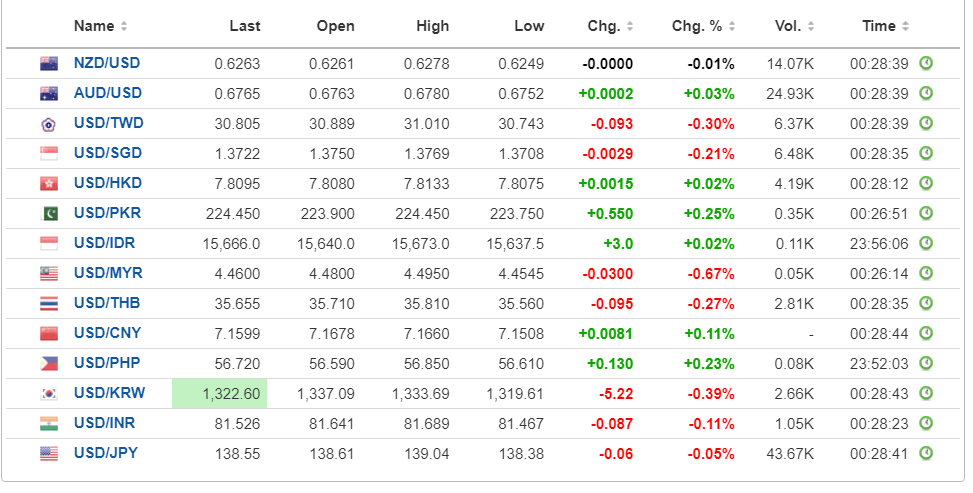Click the South Korea flag beside USD/KRW
973x493 pixels.
tap(48, 394)
